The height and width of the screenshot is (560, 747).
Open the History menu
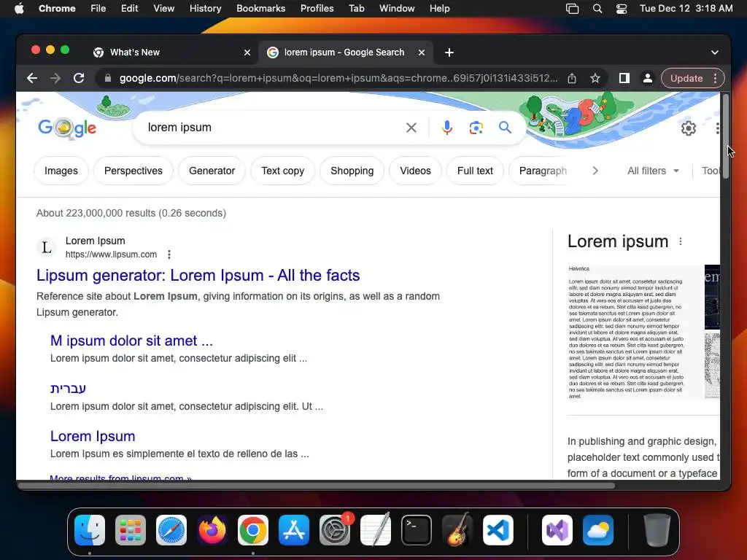tap(205, 9)
